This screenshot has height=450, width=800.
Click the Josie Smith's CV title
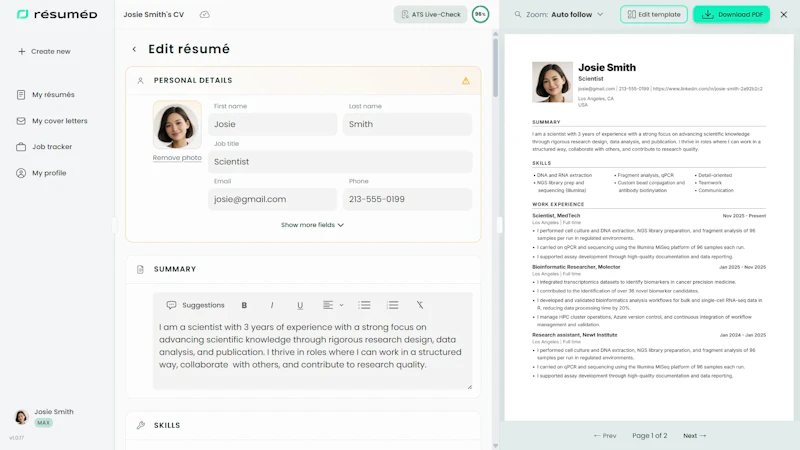(x=154, y=14)
